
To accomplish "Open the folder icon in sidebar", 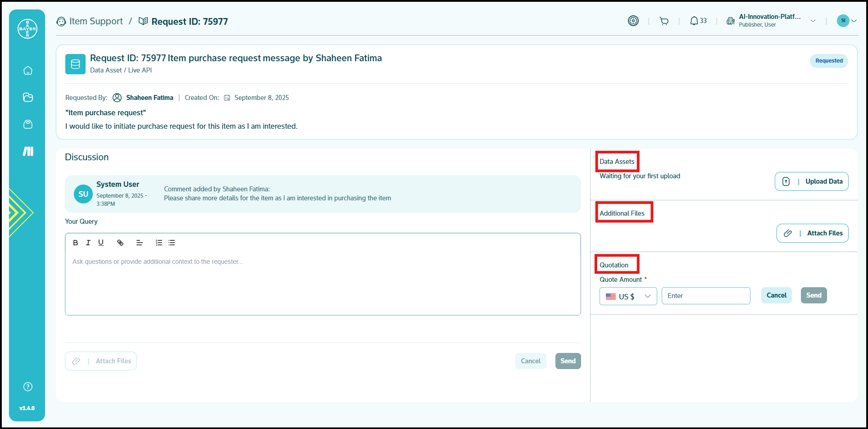I will pyautogui.click(x=28, y=97).
